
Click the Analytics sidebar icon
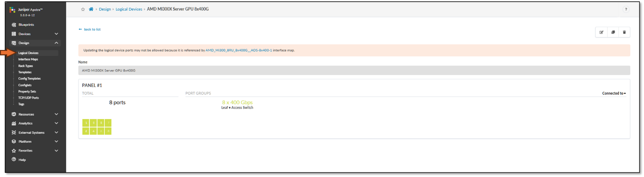tap(14, 123)
